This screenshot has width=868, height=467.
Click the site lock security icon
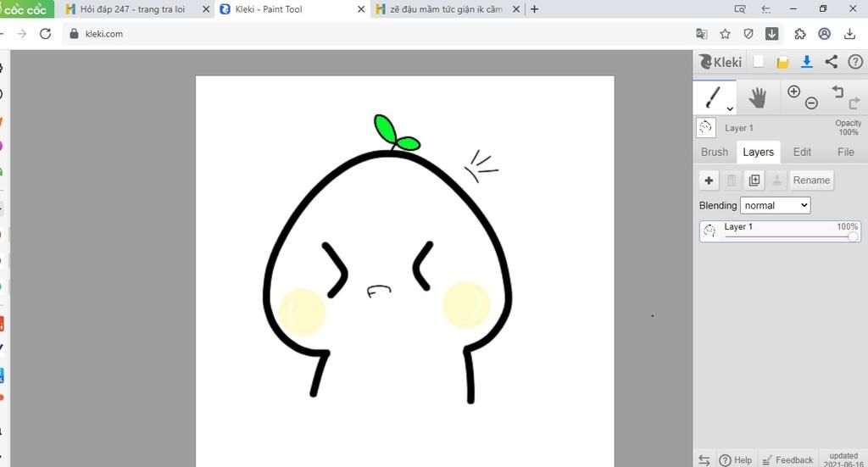[75, 34]
